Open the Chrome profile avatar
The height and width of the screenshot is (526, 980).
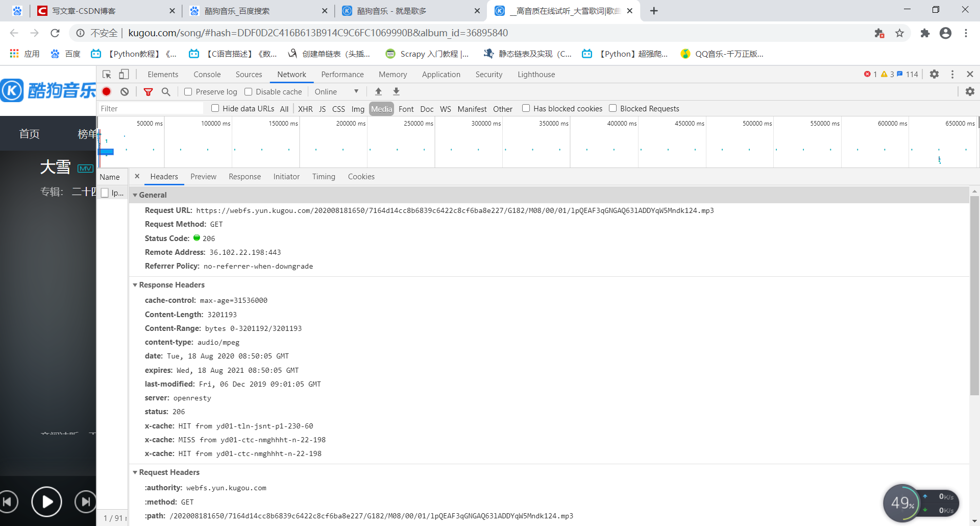tap(945, 33)
